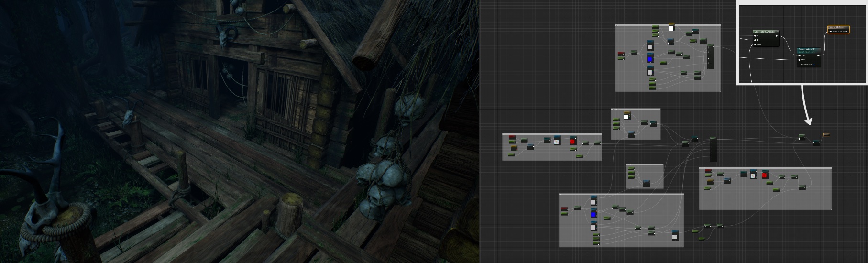Image resolution: width=868 pixels, height=263 pixels.
Task: Click the False input pin on teal inset node
Action: pyautogui.click(x=799, y=60)
